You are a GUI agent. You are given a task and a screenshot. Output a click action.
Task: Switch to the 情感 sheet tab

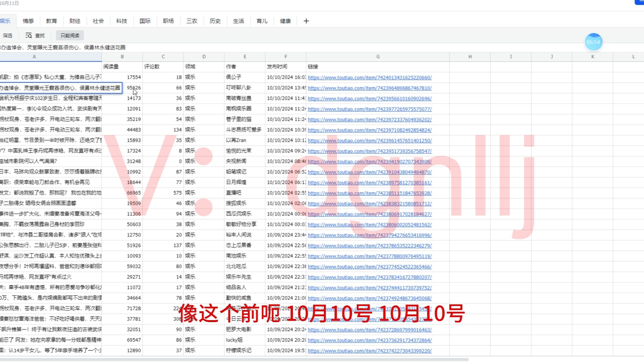28,21
